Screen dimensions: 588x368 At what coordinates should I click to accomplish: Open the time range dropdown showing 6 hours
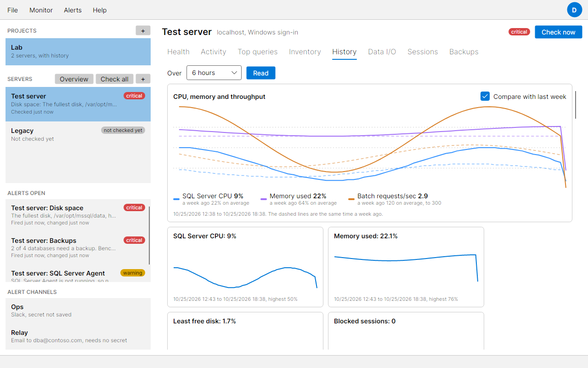(x=214, y=73)
